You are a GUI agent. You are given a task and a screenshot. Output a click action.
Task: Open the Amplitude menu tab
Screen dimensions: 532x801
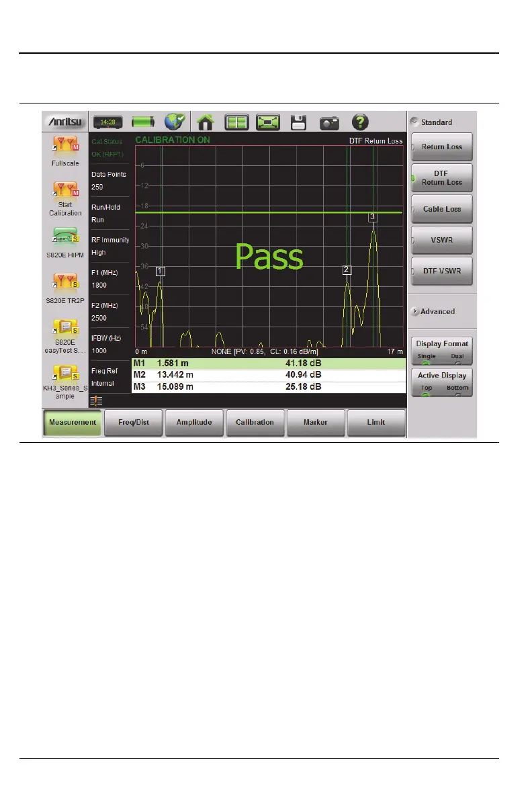194,423
